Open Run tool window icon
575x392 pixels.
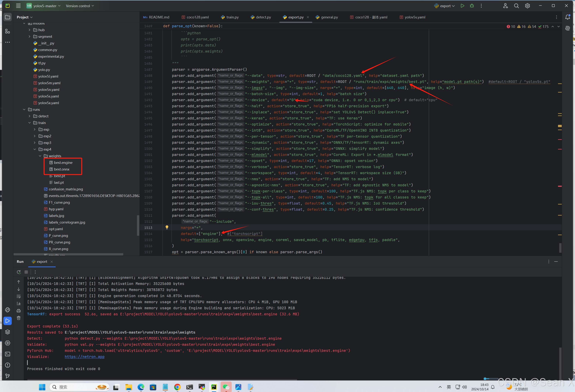8,321
